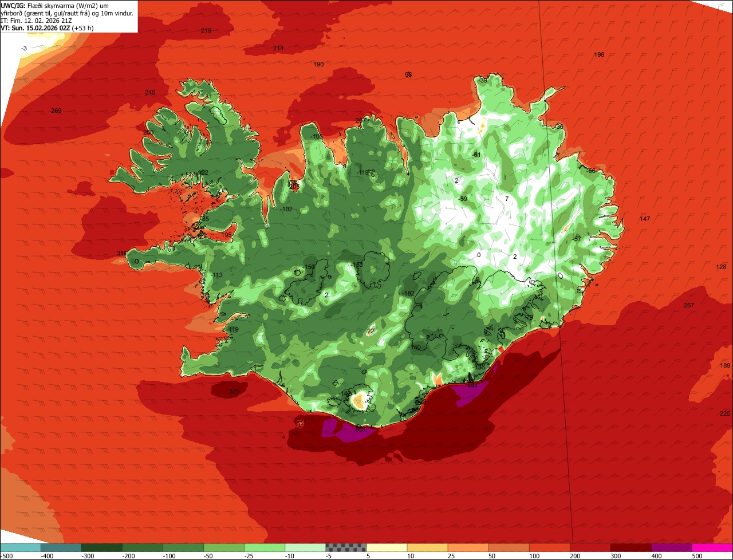The width and height of the screenshot is (733, 560).
Task: Click the map value 128 in the east
Action: [721, 267]
